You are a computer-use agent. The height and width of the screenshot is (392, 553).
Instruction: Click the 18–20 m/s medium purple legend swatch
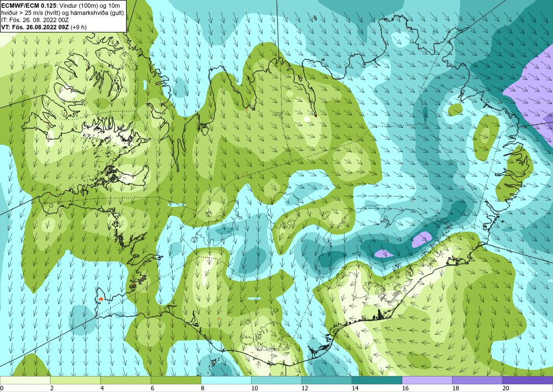click(x=478, y=380)
